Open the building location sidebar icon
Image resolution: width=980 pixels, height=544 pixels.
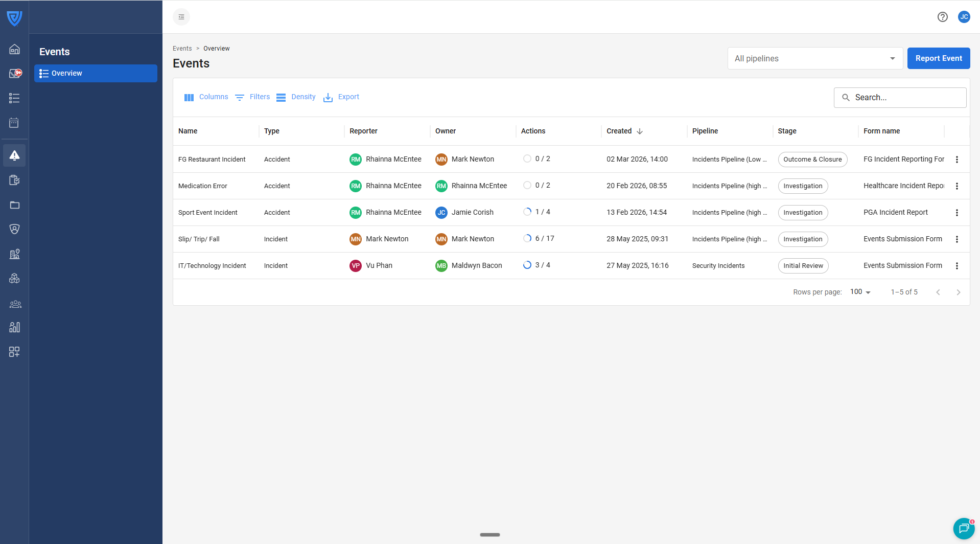click(x=14, y=254)
